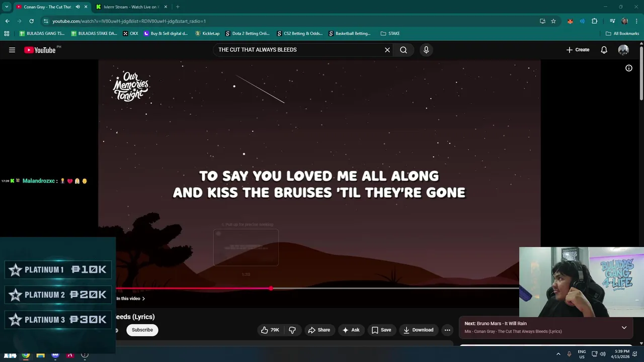
Task: Open the volume control in system tray
Action: (x=603, y=354)
